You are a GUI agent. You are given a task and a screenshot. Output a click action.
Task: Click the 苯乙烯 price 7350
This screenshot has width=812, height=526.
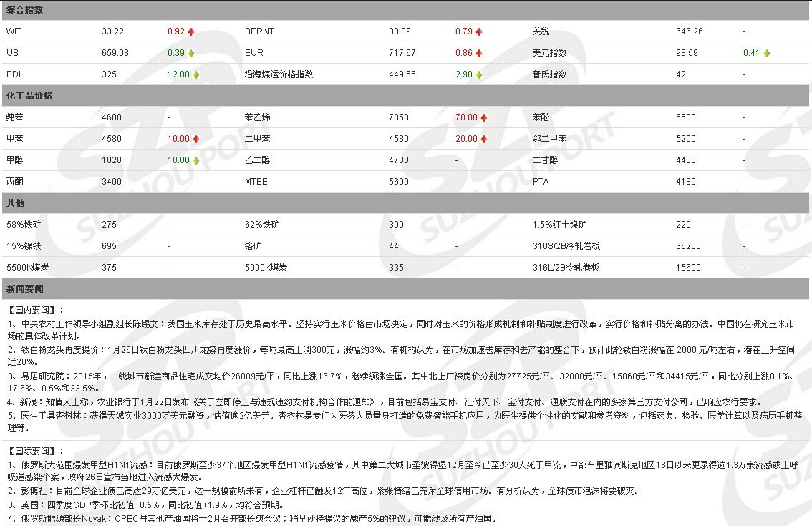[x=399, y=117]
